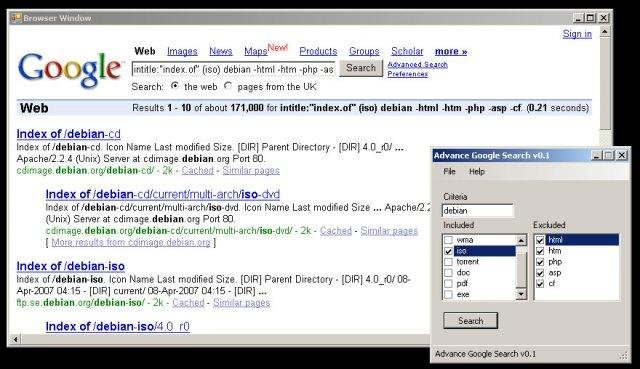Uncheck the php checkbox in Excluded
Image resolution: width=640 pixels, height=369 pixels.
point(540,262)
